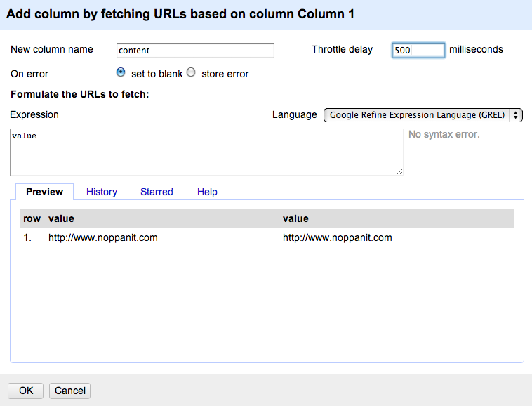Grab the expression box resize handle
This screenshot has height=406, width=532.
399,172
